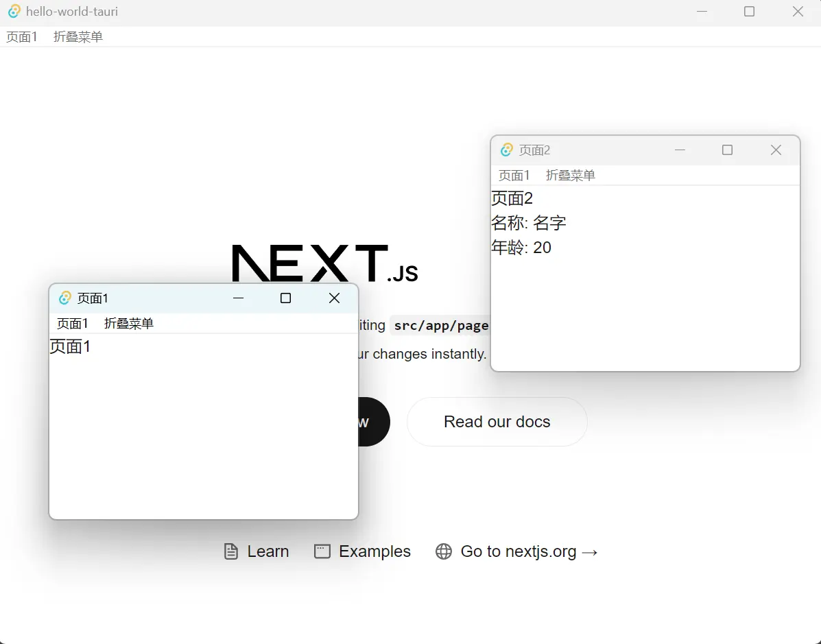Click the 'changes instantly.' text

(429, 354)
